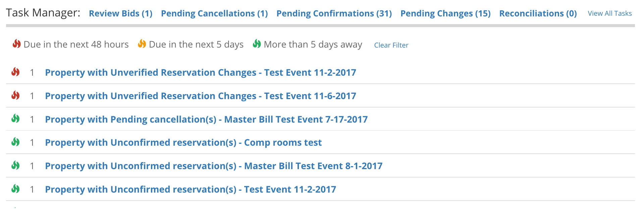Viewport: 644px width, 211px height.
Task: Click red flame beside Test Event 11-6-2017
Action: click(x=15, y=95)
